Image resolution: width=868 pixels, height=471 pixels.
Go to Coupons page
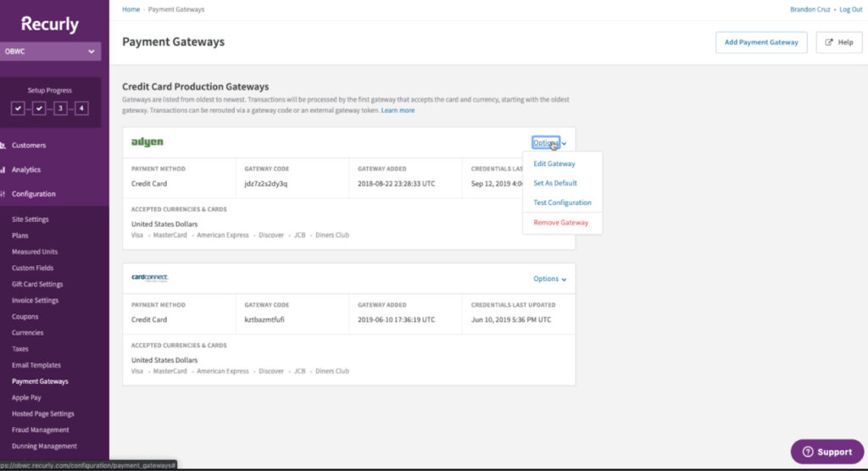coord(25,317)
